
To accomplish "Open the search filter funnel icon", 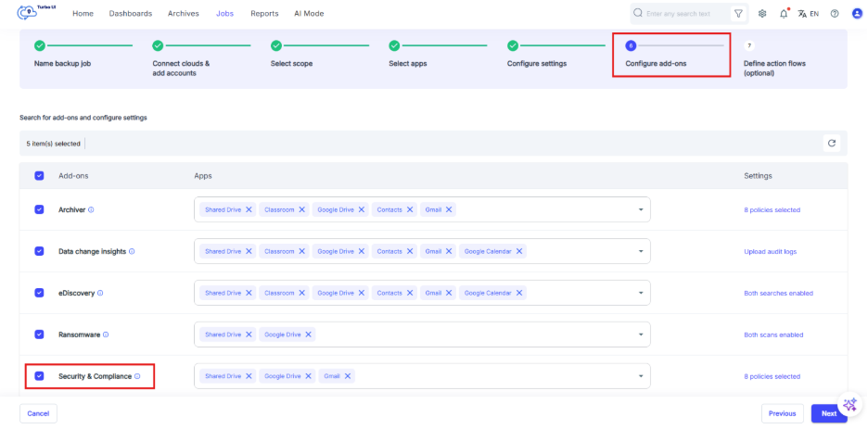I will (738, 14).
